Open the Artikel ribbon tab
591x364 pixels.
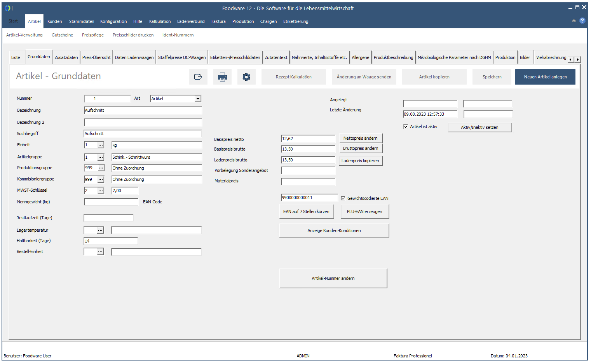[34, 21]
